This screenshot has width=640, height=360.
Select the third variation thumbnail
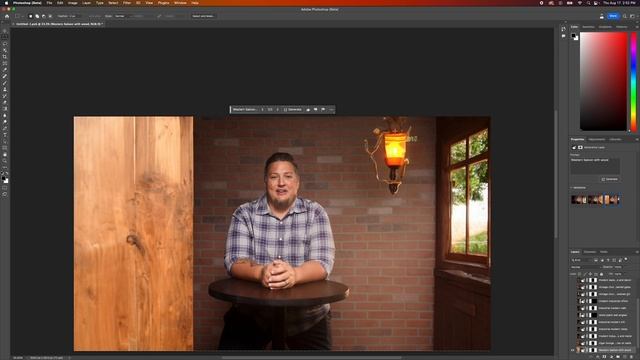point(612,200)
